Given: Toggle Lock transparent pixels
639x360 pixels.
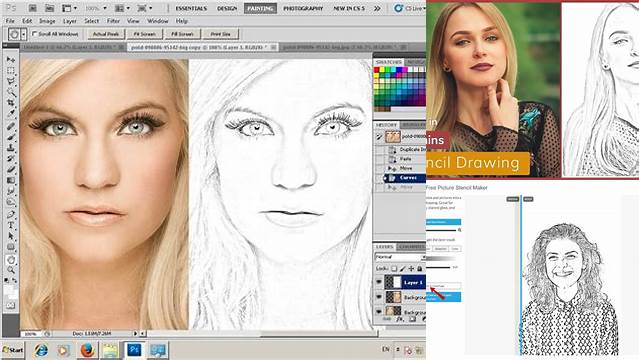Looking at the screenshot, I should [394, 269].
